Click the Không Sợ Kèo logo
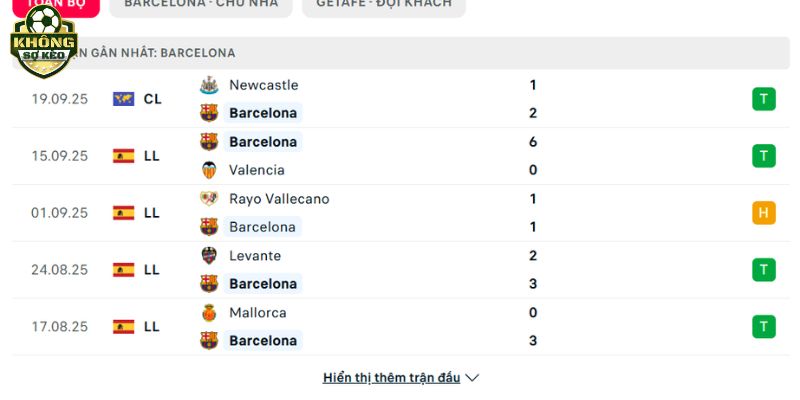The image size is (800, 400). tap(44, 41)
